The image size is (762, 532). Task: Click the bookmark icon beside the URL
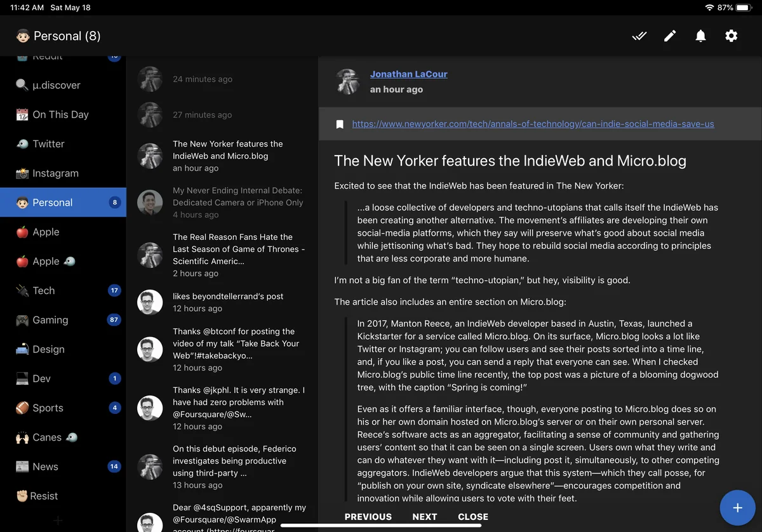tap(340, 124)
